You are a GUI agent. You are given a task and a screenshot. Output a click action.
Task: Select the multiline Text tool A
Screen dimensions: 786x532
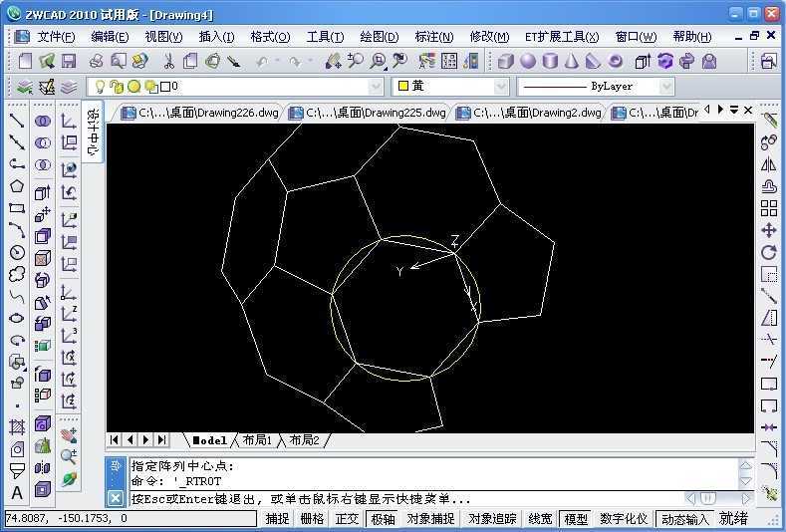[x=17, y=493]
